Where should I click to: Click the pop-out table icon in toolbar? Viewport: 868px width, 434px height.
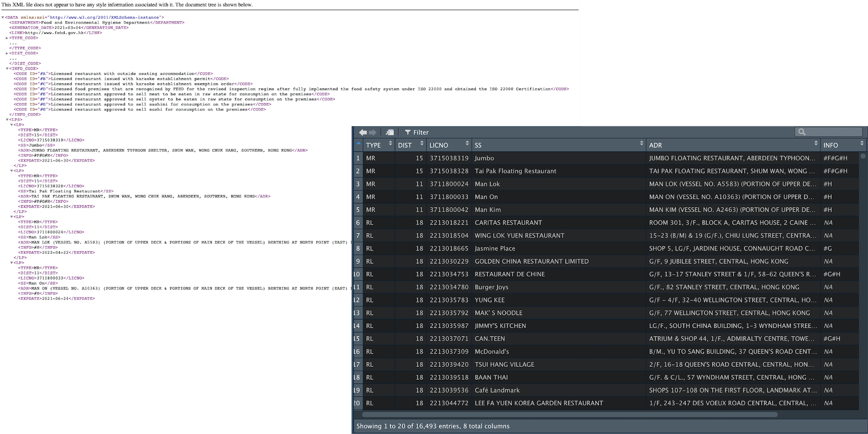pos(390,132)
